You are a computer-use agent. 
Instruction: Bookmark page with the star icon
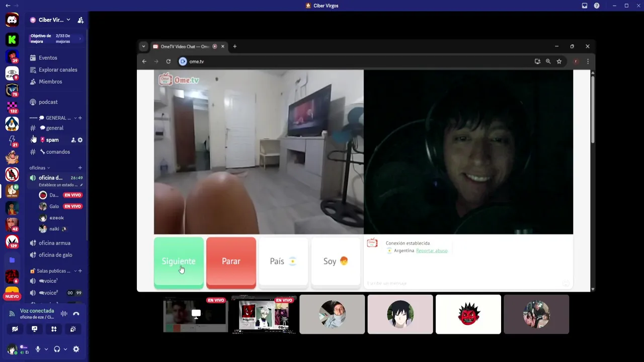coord(559,61)
